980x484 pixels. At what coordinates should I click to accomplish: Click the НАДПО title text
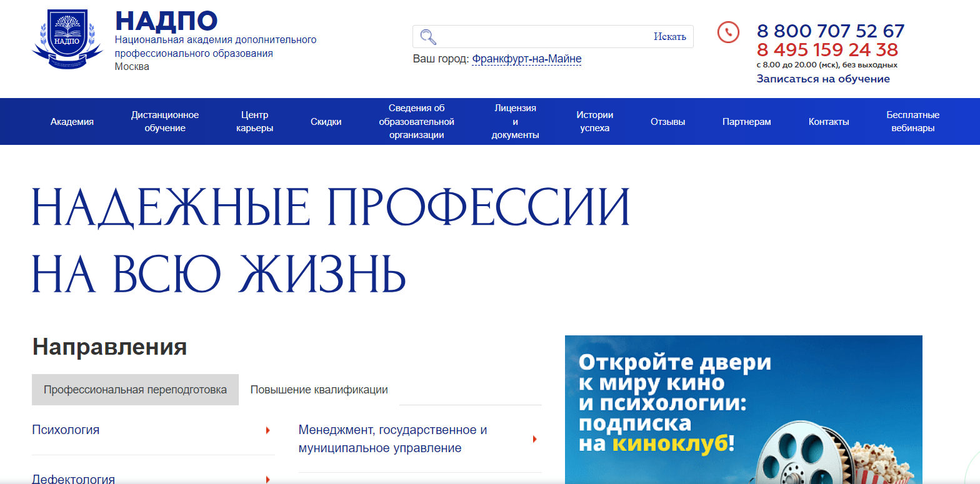[x=166, y=21]
